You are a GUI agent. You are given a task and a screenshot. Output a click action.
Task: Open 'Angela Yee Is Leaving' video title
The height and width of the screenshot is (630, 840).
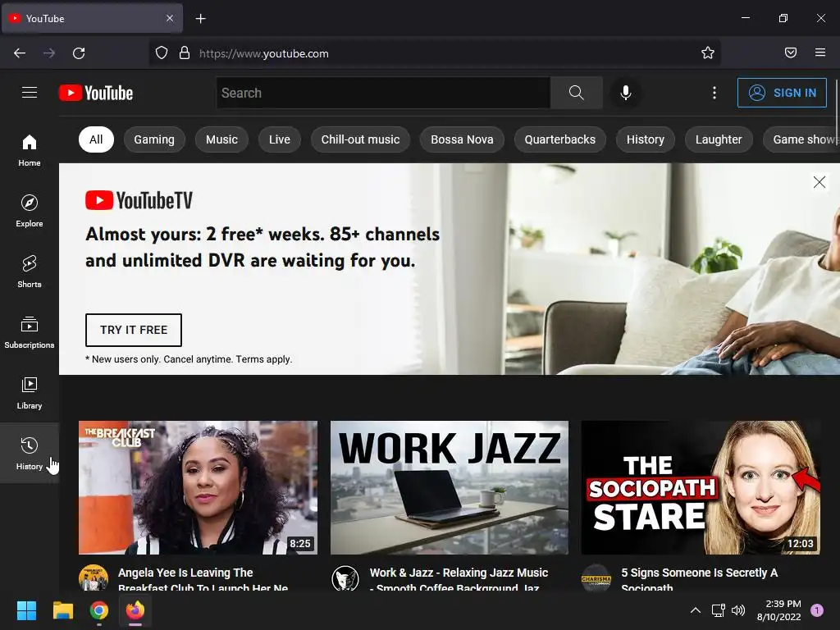pyautogui.click(x=203, y=580)
